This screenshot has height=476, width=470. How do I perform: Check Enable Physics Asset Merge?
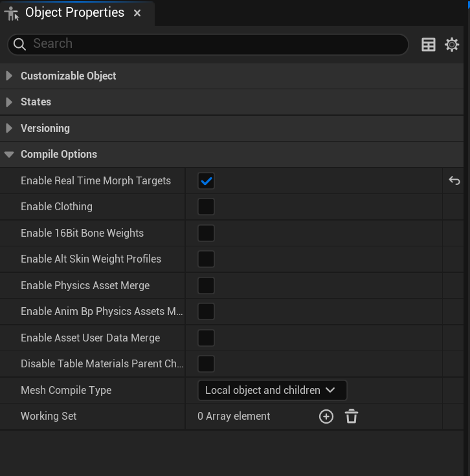tap(206, 285)
